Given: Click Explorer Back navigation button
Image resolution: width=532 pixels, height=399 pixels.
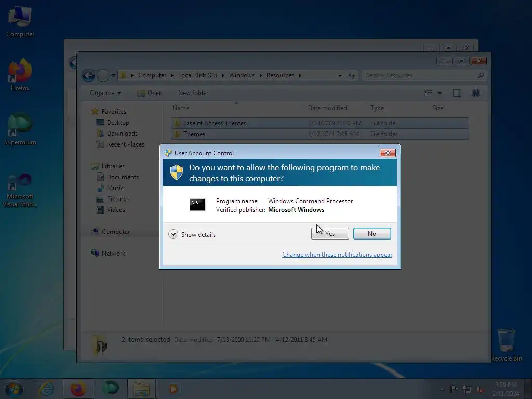Looking at the screenshot, I should [88, 75].
